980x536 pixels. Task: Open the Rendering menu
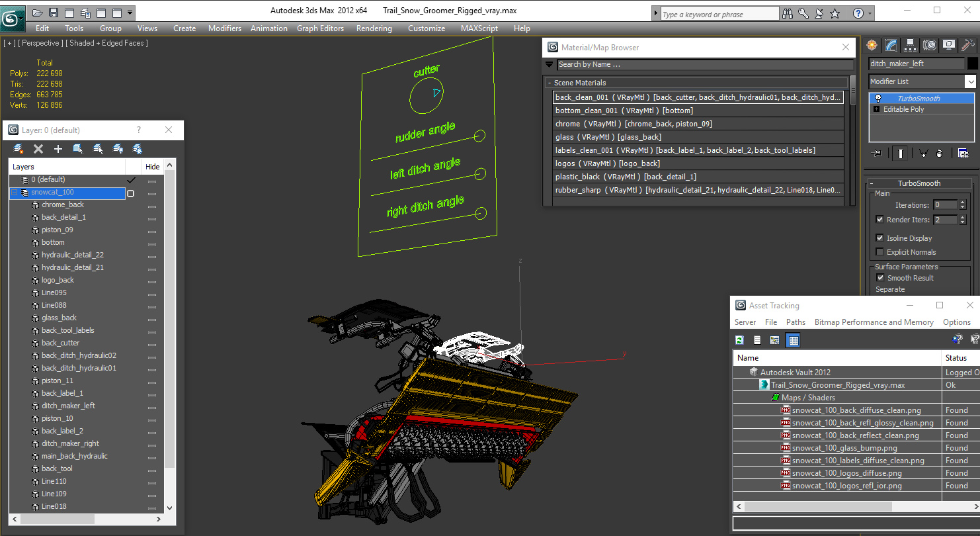point(374,28)
